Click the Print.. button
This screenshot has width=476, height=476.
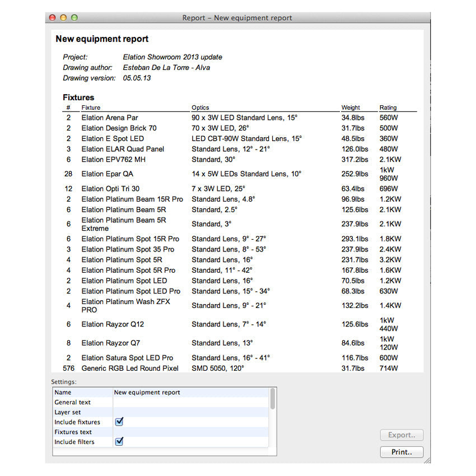(402, 452)
